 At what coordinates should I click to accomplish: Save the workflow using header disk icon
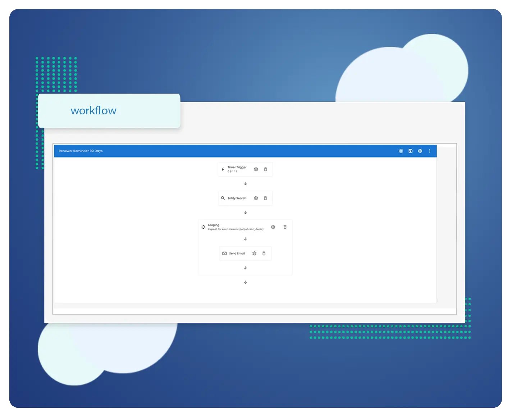click(411, 151)
